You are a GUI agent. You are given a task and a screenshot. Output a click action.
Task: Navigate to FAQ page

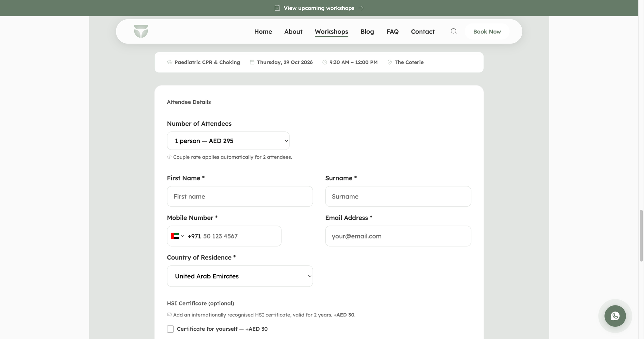393,32
